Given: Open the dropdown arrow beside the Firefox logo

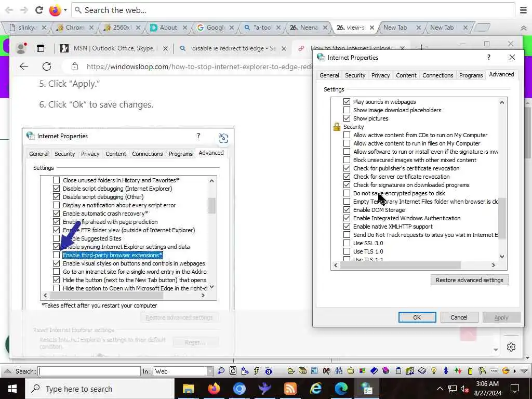Looking at the screenshot, I should pyautogui.click(x=65, y=10).
